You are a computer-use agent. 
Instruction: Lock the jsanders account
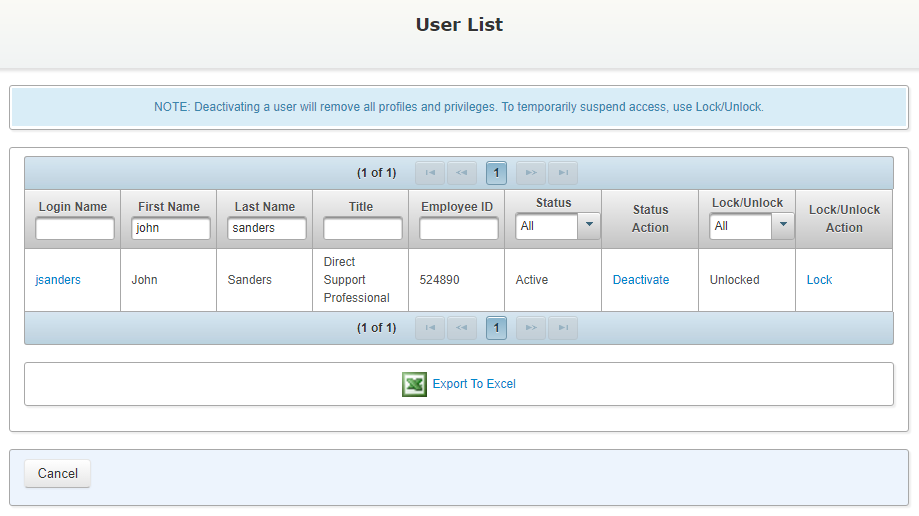[x=819, y=280]
